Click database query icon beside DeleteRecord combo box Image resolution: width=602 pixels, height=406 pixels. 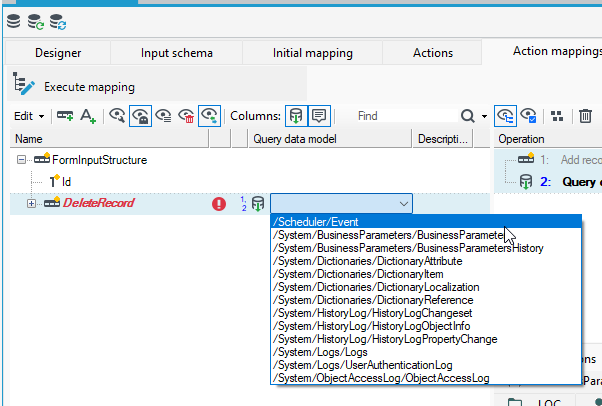258,204
